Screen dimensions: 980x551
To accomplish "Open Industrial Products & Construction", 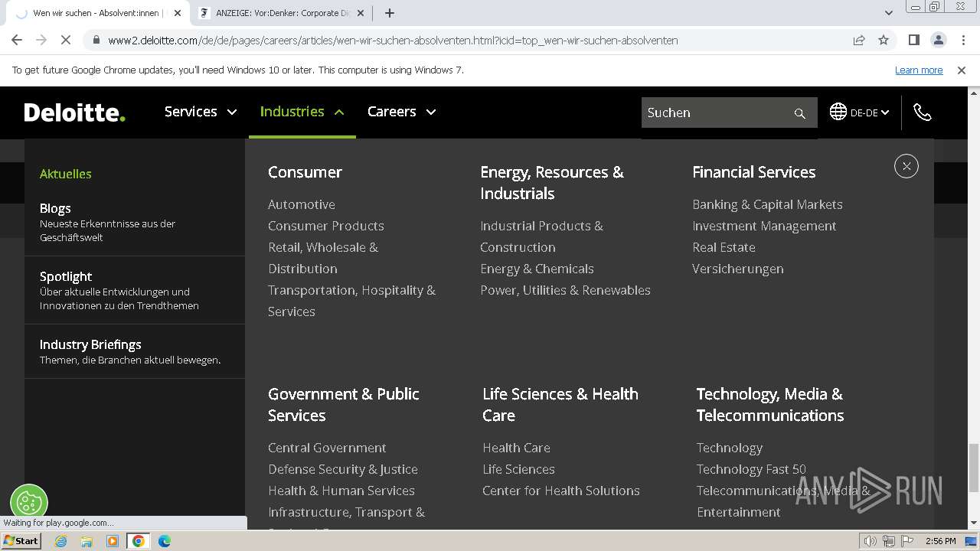I will tap(541, 236).
